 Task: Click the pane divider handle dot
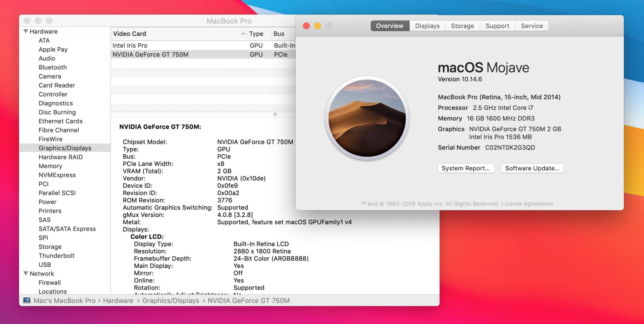coord(275,114)
